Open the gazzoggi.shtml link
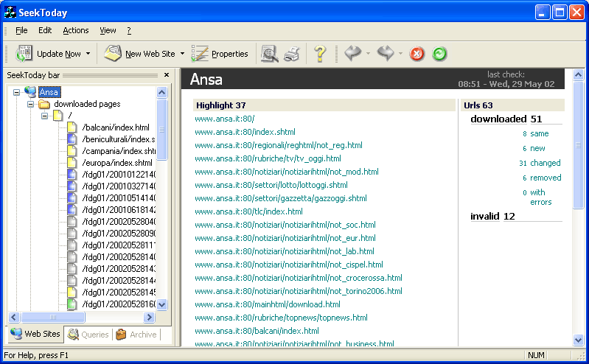 281,198
